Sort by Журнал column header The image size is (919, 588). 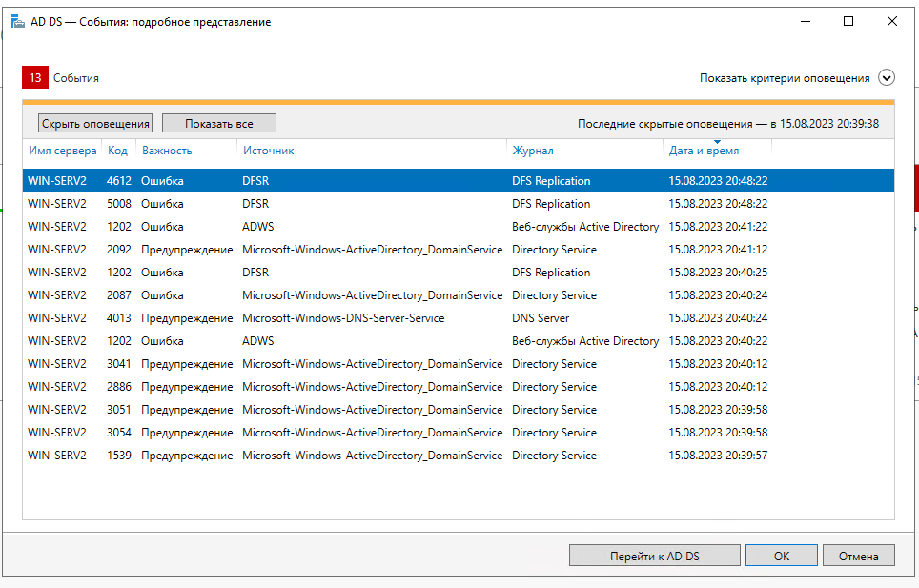(x=532, y=151)
